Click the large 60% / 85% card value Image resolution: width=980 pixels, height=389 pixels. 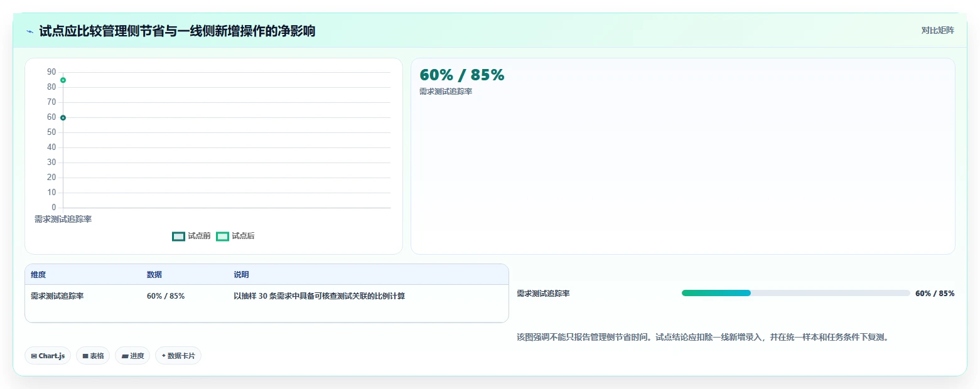point(462,75)
